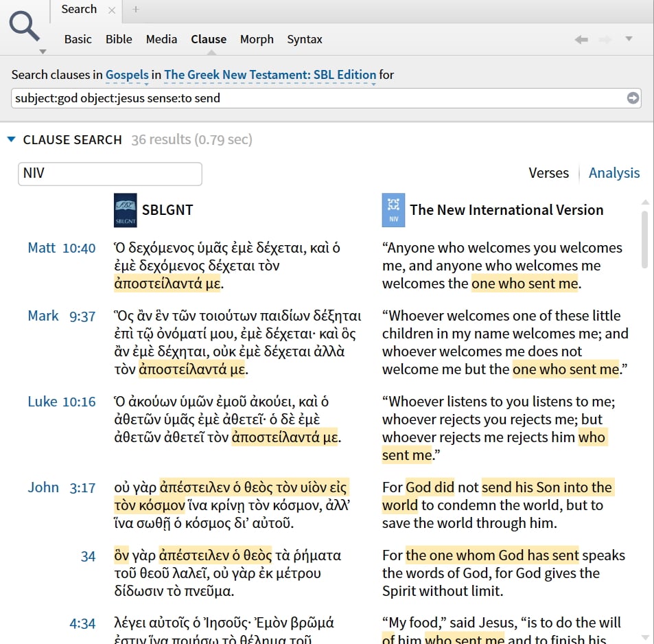Viewport: 654px width, 644px height.
Task: Go forward with the right arrow
Action: pos(605,40)
